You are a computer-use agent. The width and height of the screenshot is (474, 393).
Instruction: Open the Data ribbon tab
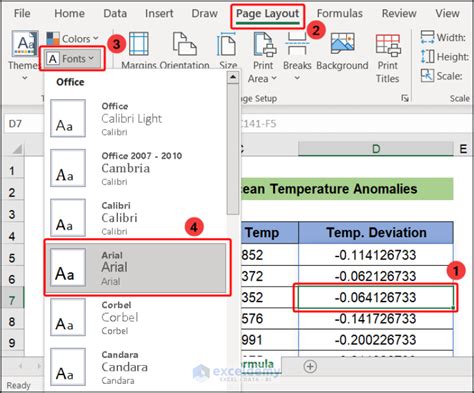click(115, 13)
